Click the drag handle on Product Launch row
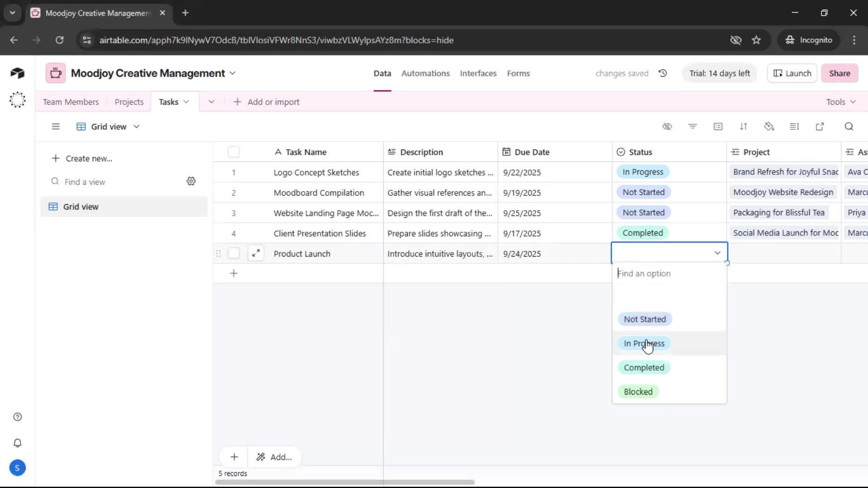This screenshot has width=868, height=488. pos(218,253)
